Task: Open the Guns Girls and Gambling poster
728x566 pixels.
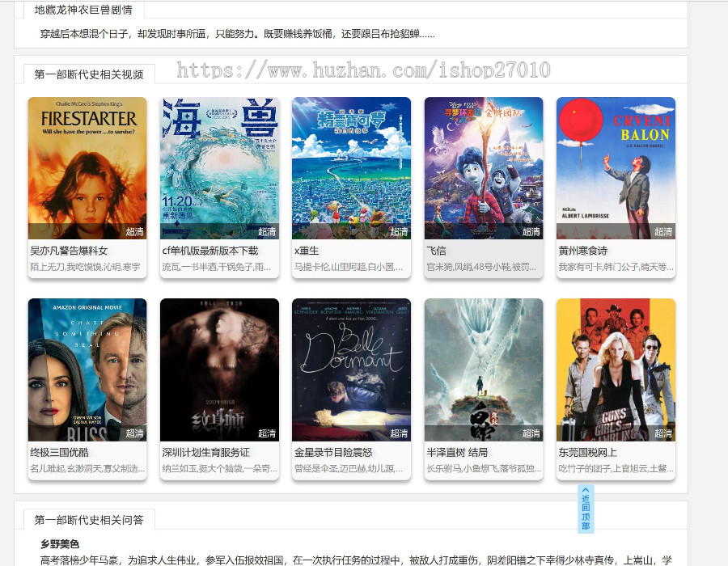Action: coord(616,370)
